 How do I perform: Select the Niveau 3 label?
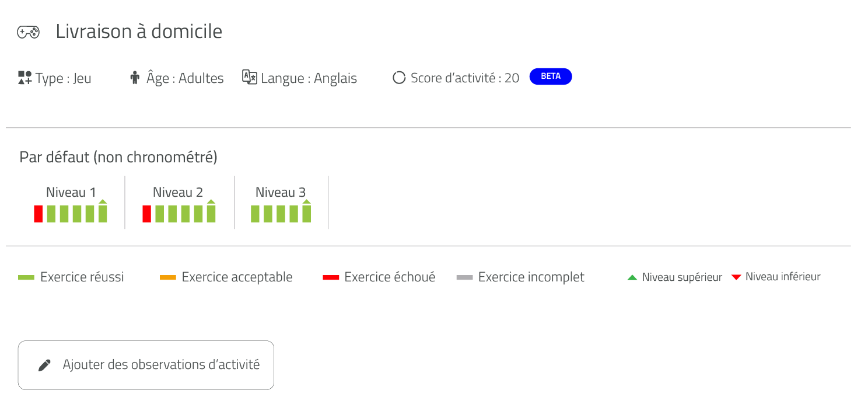[281, 192]
